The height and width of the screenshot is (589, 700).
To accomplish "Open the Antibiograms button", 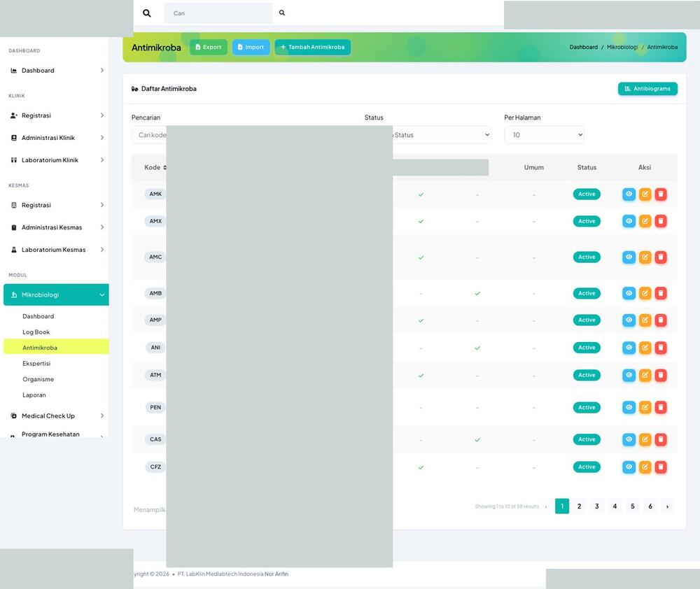I will click(647, 89).
